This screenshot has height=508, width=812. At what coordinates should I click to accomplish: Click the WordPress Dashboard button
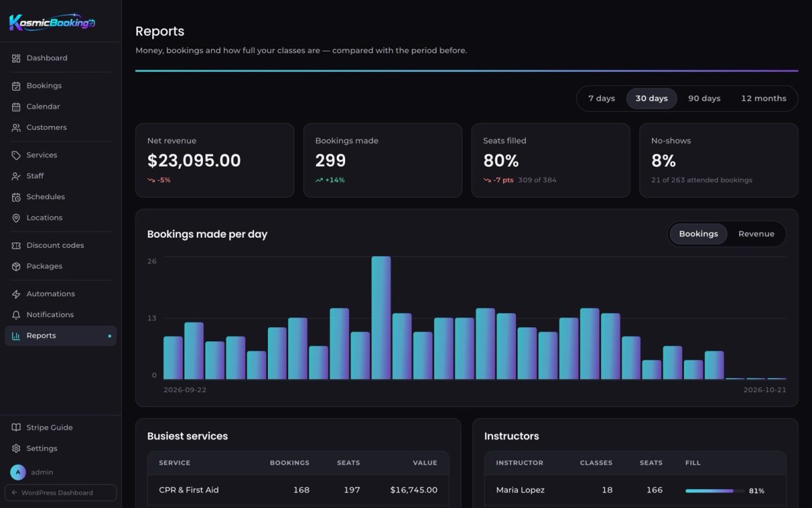click(61, 493)
